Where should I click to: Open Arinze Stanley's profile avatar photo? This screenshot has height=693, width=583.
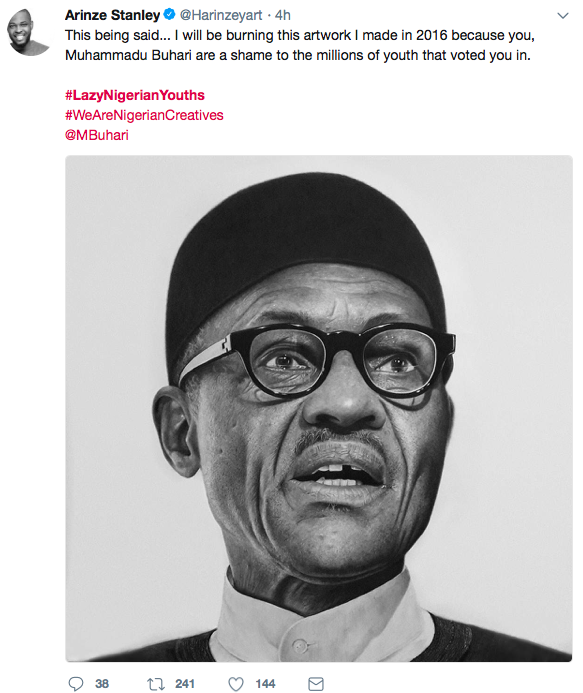tap(27, 32)
